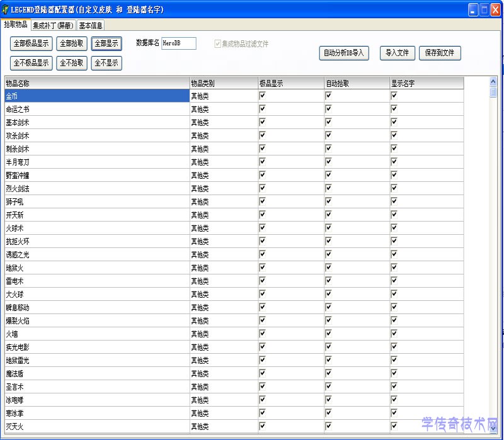Screen dimensions: 504x440
Task: Click the 全部拾取 button
Action: (x=72, y=43)
